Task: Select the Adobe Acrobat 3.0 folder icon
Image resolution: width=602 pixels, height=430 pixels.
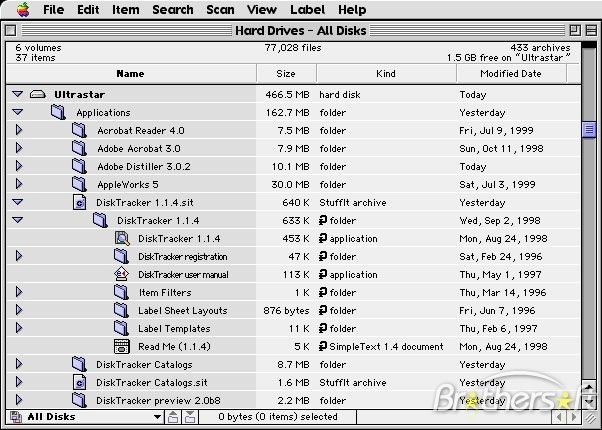Action: click(x=79, y=148)
